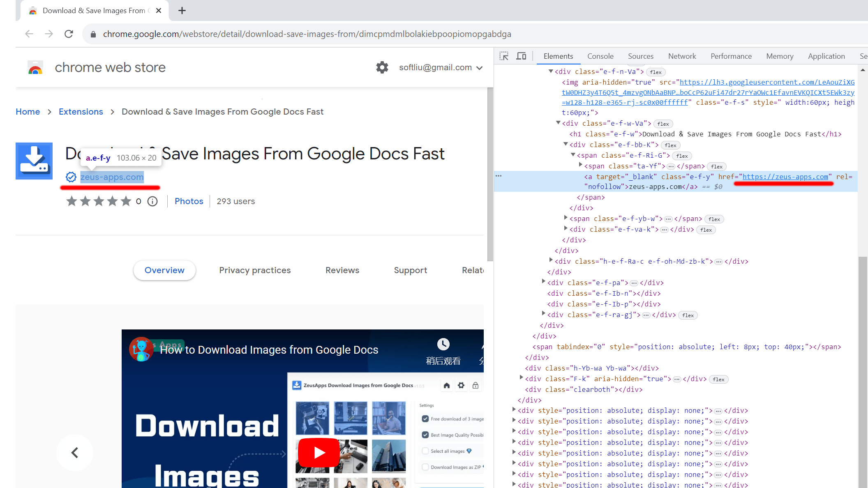Click the five-star rating display
This screenshot has height=488, width=868.
point(99,201)
